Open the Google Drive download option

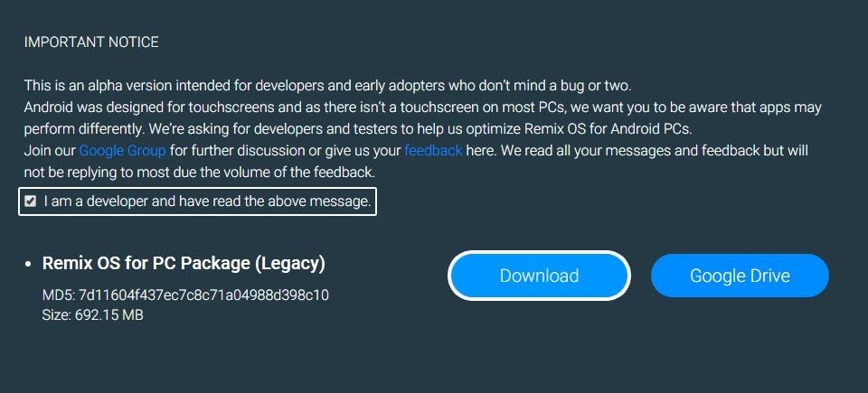click(x=740, y=276)
